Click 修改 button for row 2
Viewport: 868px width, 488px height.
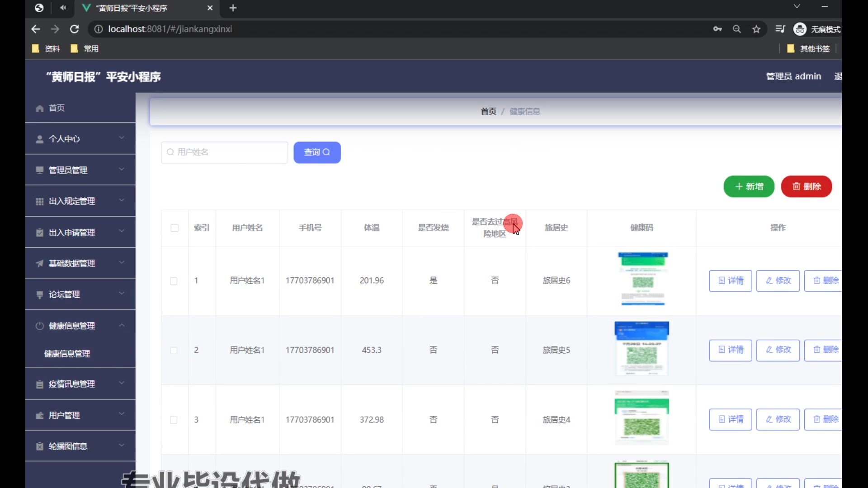778,350
